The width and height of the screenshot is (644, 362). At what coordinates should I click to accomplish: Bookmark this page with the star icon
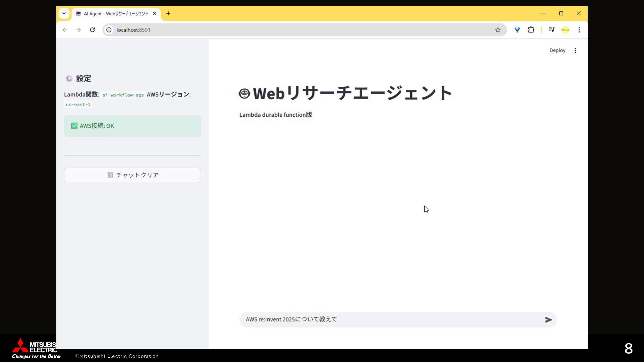point(498,30)
